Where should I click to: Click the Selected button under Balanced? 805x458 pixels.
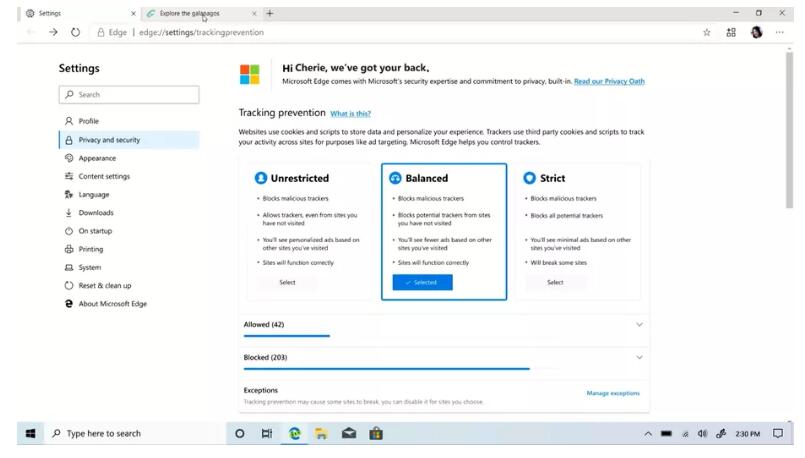(423, 282)
